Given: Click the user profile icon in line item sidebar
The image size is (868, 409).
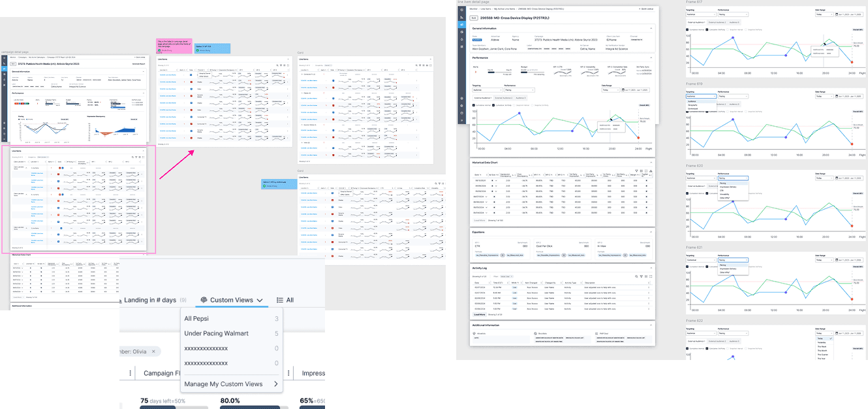Looking at the screenshot, I should (x=461, y=98).
